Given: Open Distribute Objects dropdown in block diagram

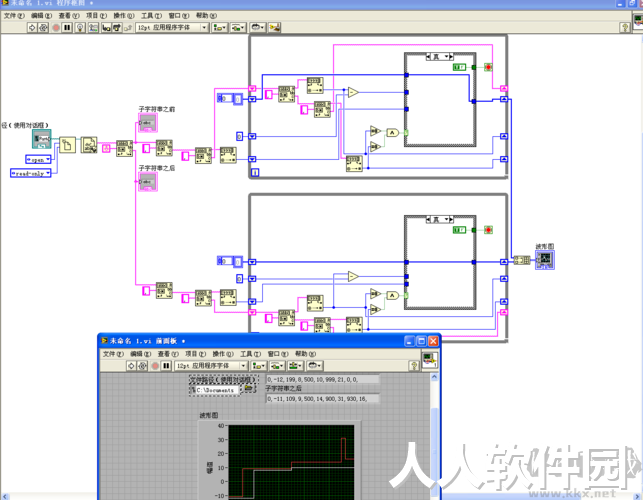Looking at the screenshot, I should (238, 27).
